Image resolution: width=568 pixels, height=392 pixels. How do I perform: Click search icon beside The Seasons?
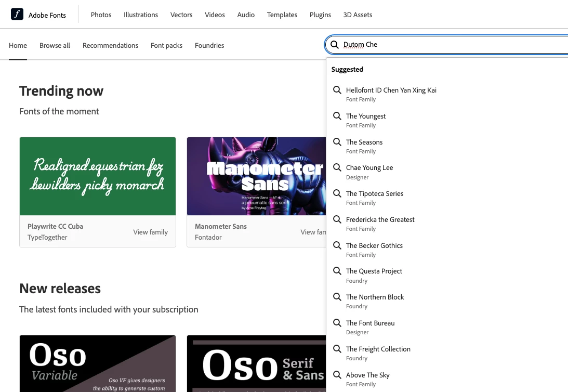[337, 141]
